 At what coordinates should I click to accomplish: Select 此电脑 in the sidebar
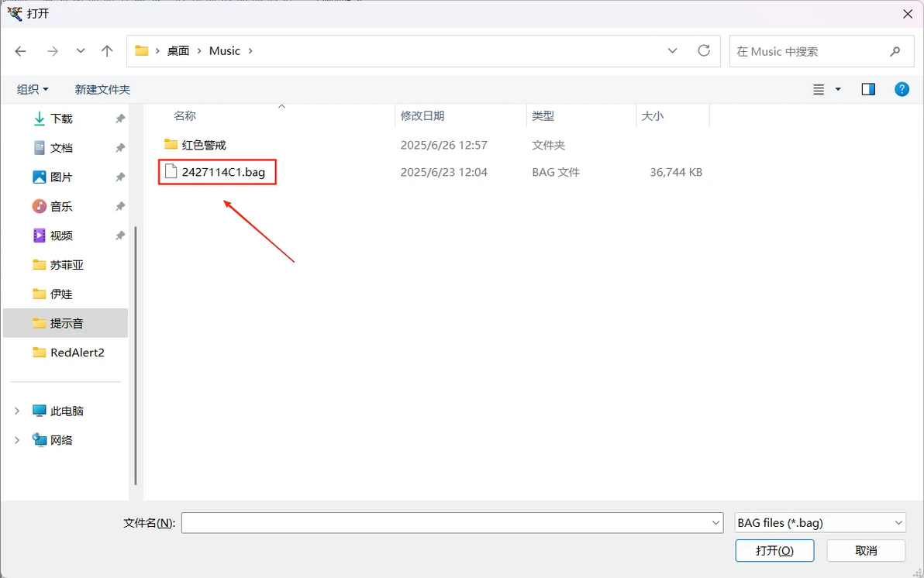67,411
